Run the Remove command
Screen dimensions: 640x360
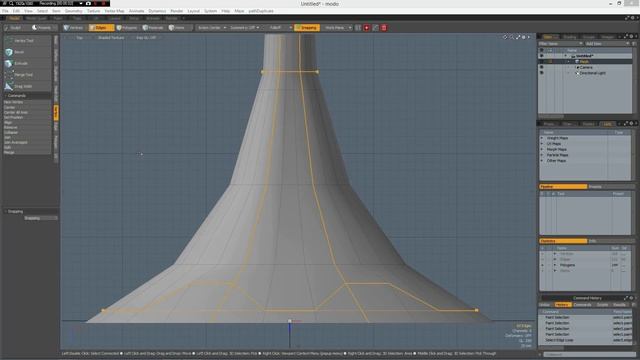click(x=27, y=127)
